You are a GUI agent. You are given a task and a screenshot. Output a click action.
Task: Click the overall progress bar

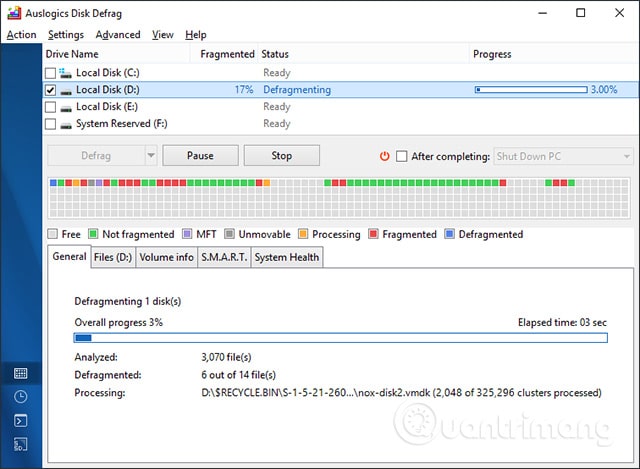click(x=340, y=338)
